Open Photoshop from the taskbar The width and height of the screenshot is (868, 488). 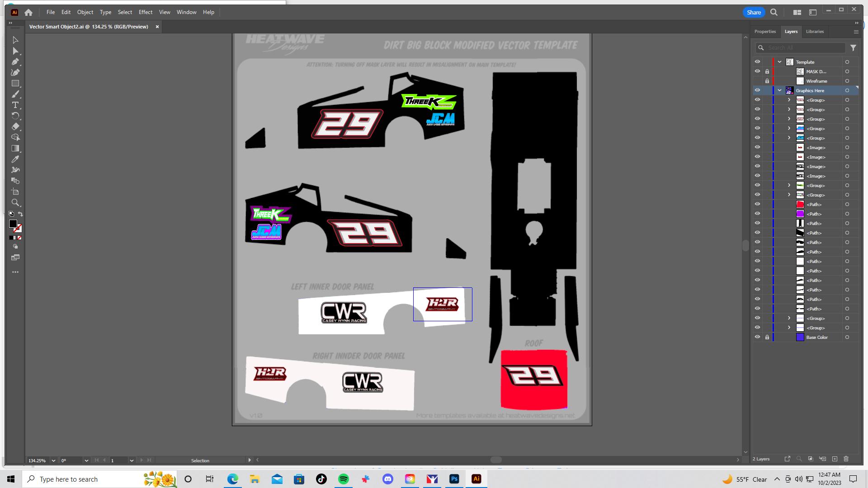point(454,479)
